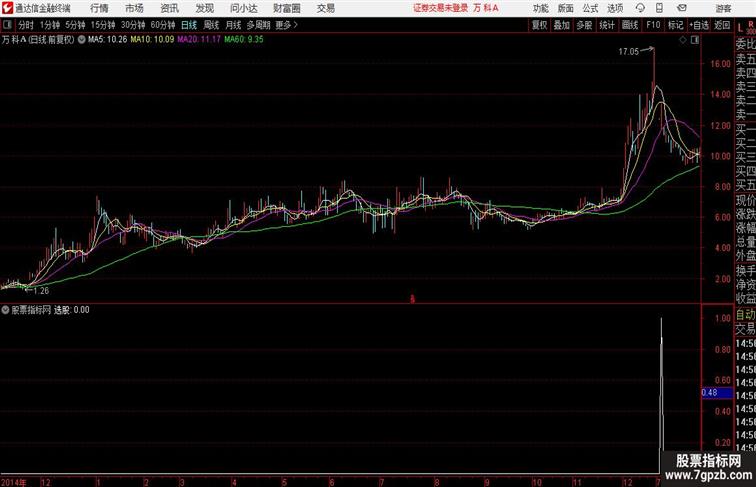Click the 统计 statistics button
Screen dimensions: 756x487
[607, 25]
